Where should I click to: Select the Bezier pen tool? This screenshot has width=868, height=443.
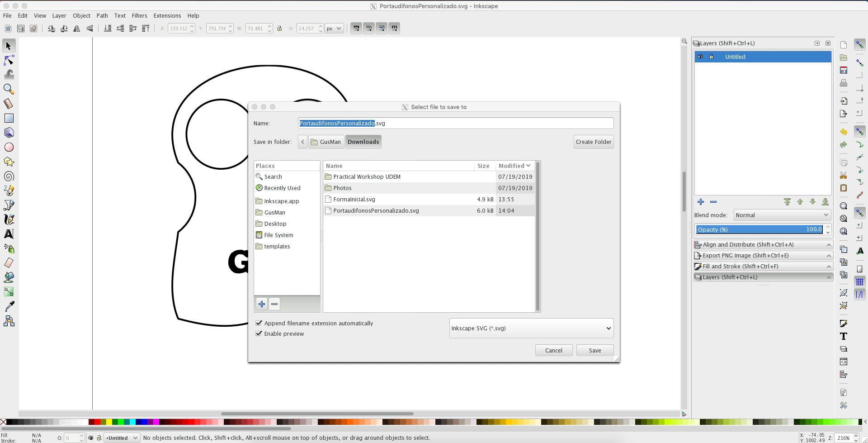[x=9, y=205]
